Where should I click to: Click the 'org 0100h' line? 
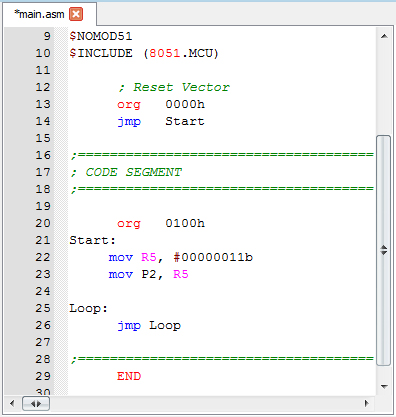161,223
